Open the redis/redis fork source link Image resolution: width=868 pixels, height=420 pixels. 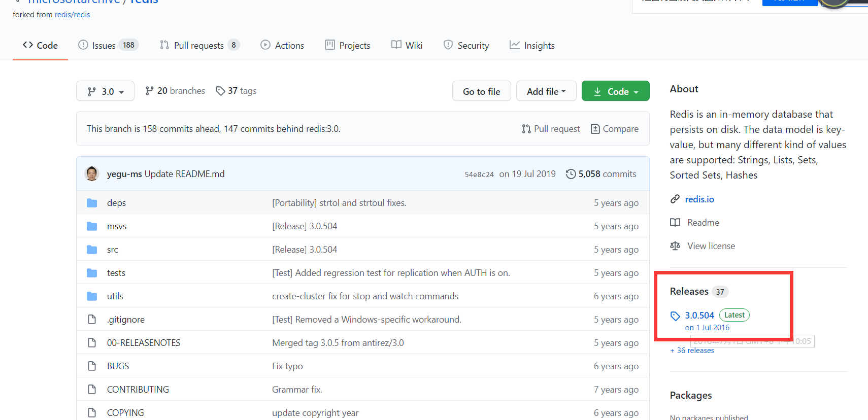coord(72,15)
